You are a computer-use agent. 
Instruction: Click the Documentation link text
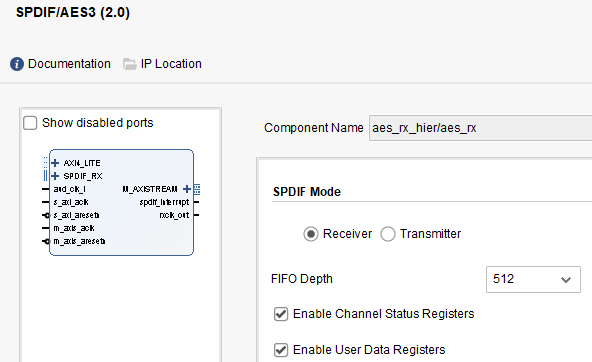pyautogui.click(x=69, y=64)
